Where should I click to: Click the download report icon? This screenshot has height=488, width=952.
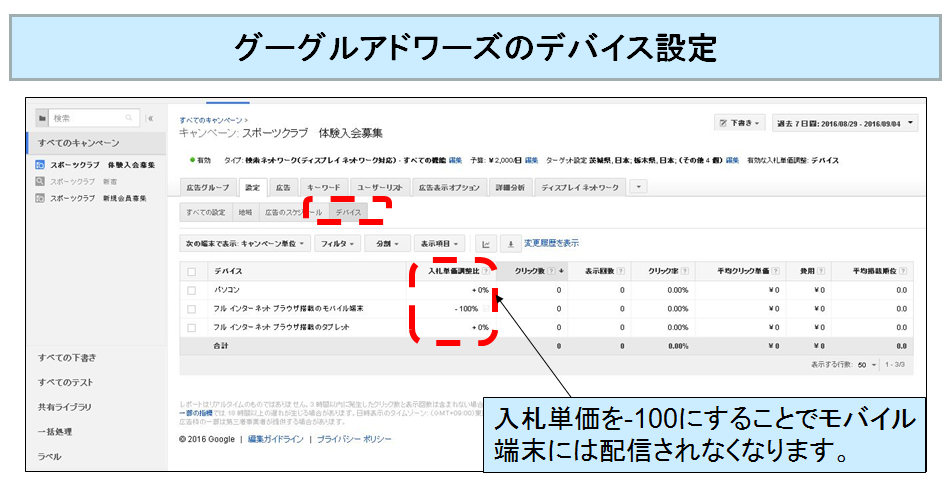tap(511, 244)
